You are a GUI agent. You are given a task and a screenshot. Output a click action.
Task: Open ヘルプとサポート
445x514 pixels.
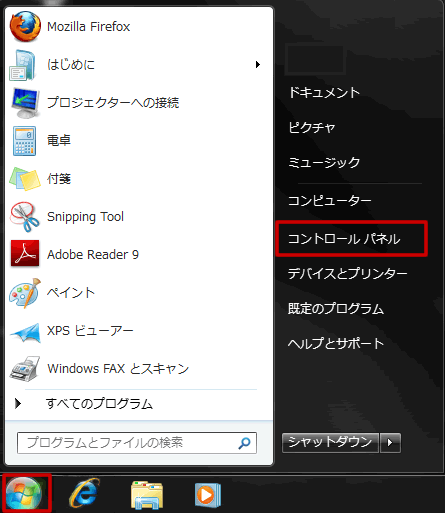coord(336,343)
